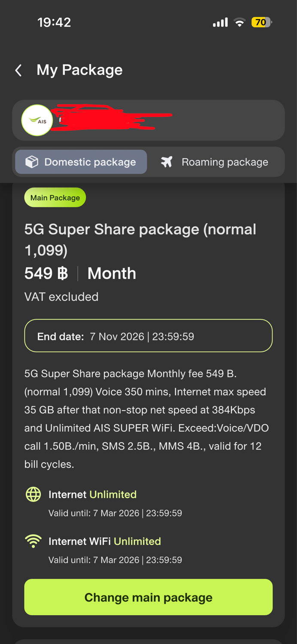Image resolution: width=297 pixels, height=644 pixels.
Task: Tap the My Package page heading
Action: point(79,70)
